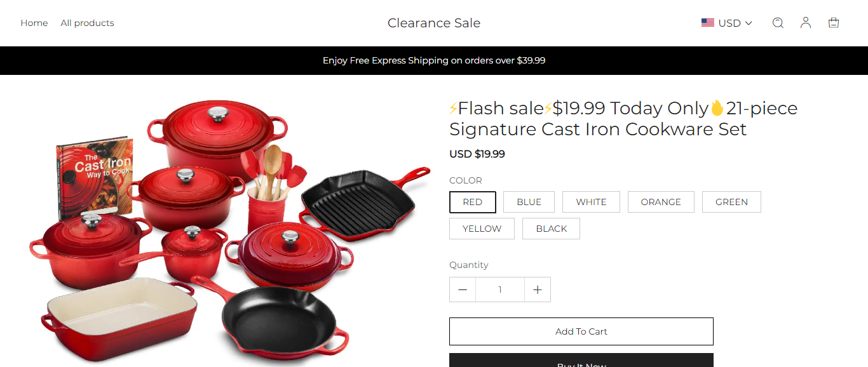Pick the YELLOW color variant
Viewport: 868px width, 367px height.
click(482, 229)
